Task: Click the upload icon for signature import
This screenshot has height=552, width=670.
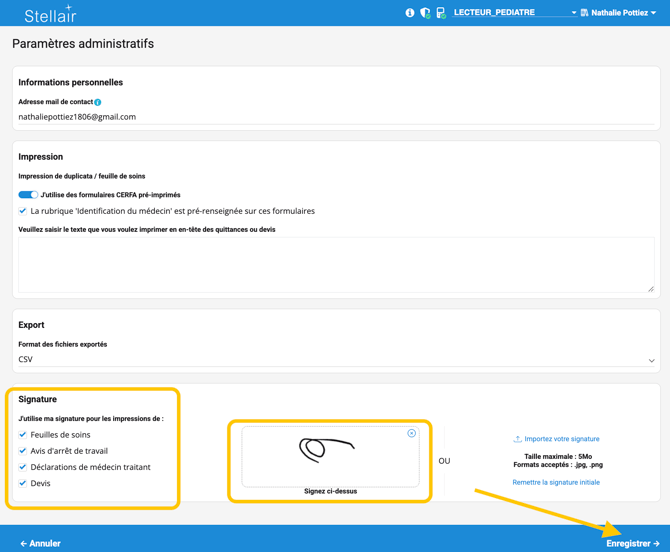Action: (517, 439)
